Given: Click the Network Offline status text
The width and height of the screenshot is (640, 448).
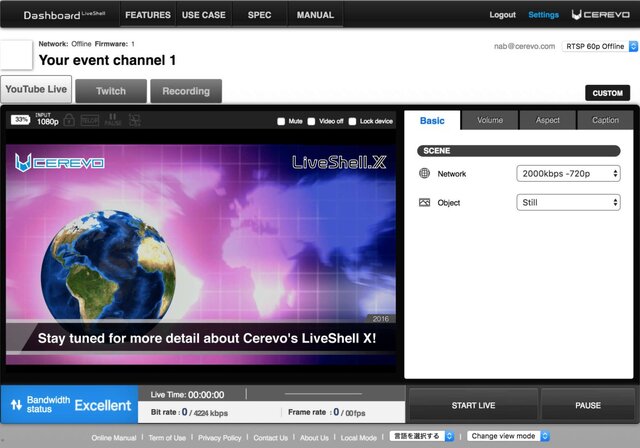Looking at the screenshot, I should tap(65, 44).
